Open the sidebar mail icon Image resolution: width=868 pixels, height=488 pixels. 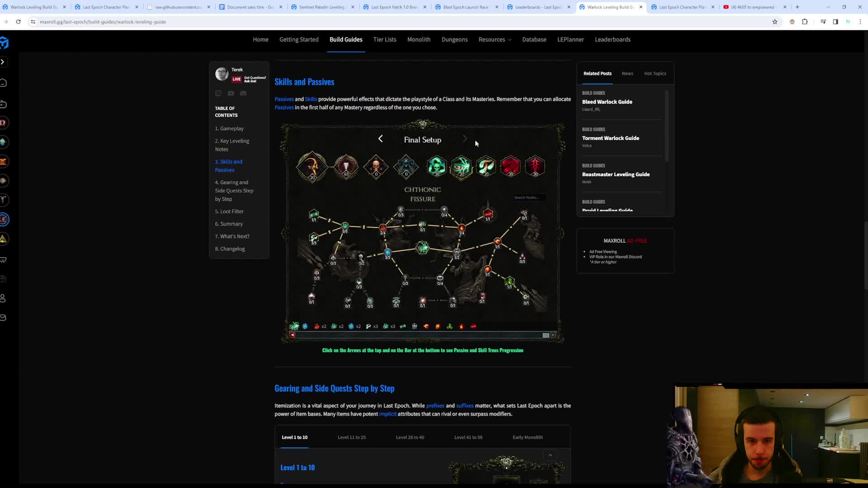[x=3, y=318]
